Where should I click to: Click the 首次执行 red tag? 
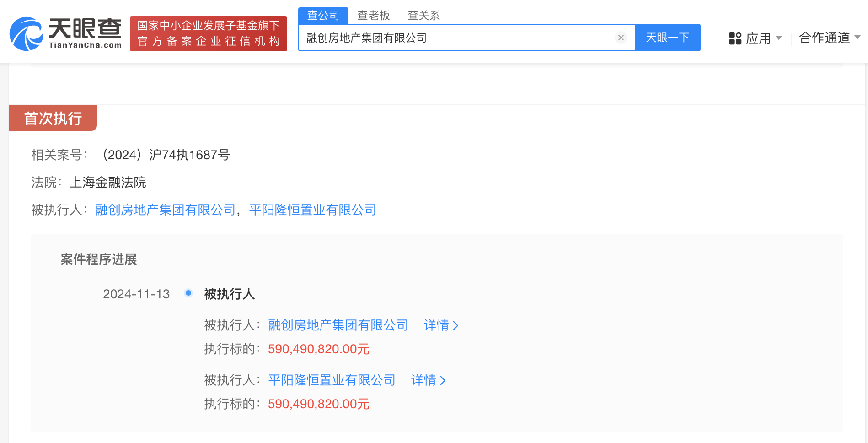pyautogui.click(x=53, y=118)
